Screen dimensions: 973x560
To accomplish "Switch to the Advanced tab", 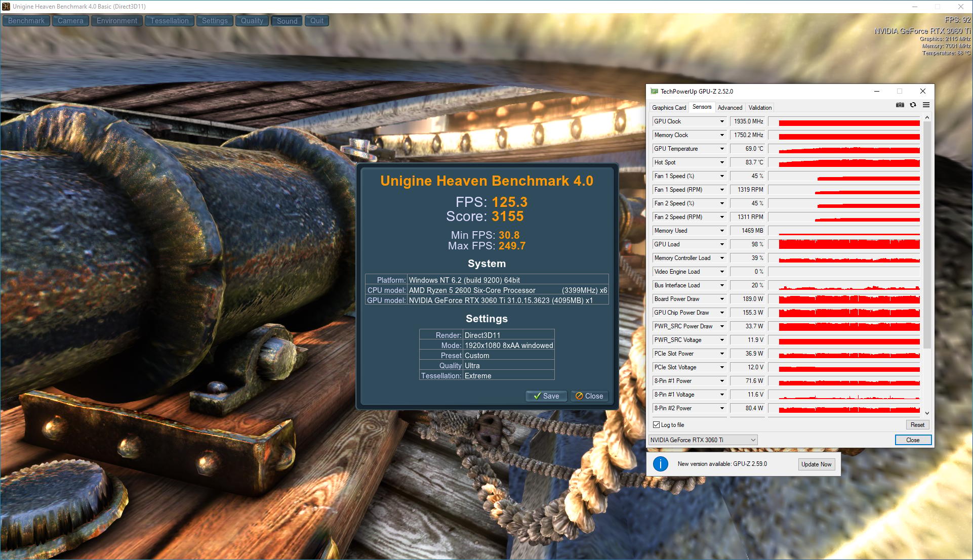I will pos(730,108).
